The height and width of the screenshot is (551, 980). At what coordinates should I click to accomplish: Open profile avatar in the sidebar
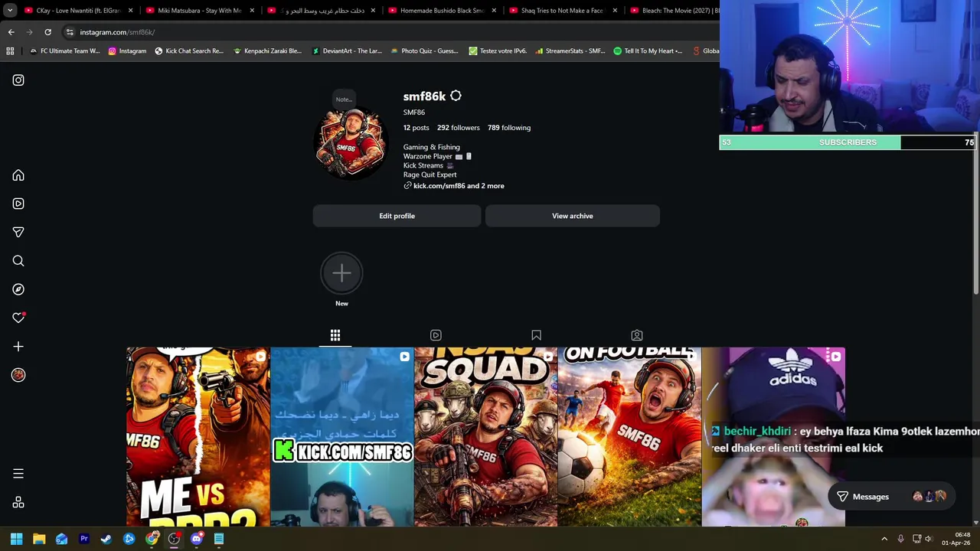(x=18, y=375)
